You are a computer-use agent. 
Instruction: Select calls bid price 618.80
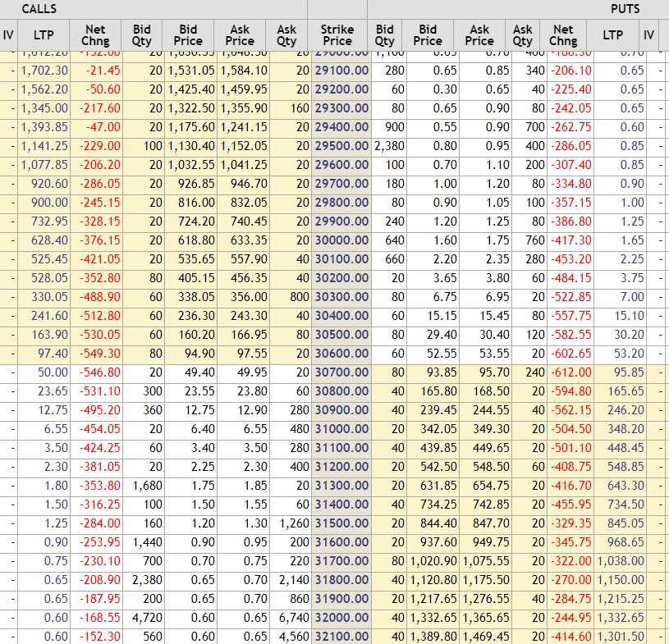click(x=196, y=240)
